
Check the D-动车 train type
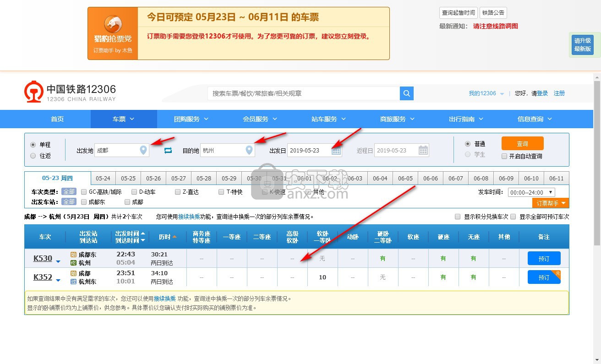click(134, 192)
